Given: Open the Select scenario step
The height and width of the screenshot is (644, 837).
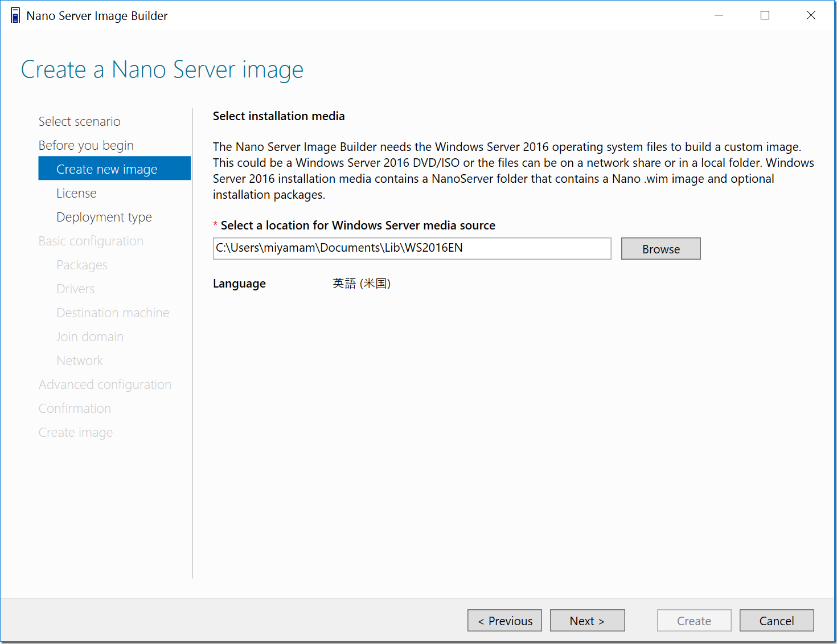Looking at the screenshot, I should coord(79,121).
